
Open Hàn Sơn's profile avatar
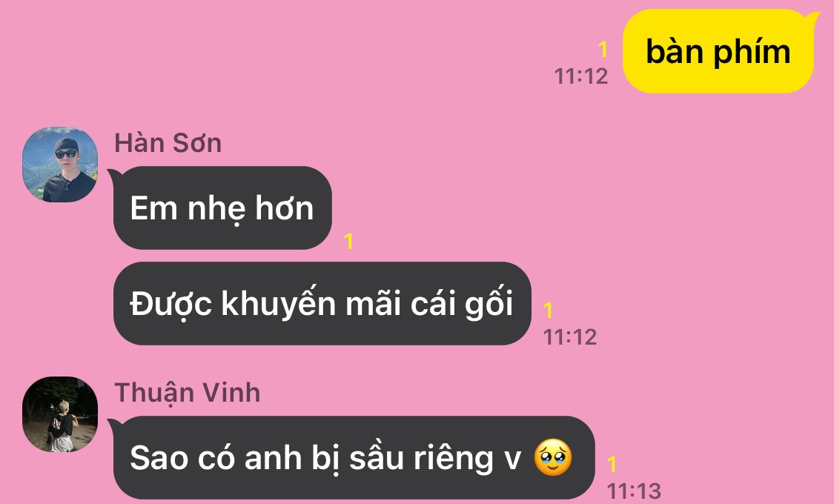click(x=60, y=165)
